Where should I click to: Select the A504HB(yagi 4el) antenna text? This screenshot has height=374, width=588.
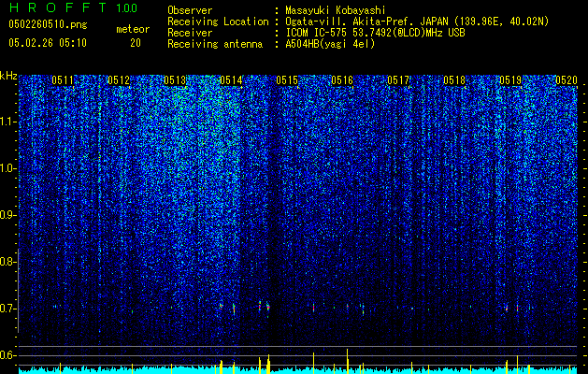click(x=330, y=44)
